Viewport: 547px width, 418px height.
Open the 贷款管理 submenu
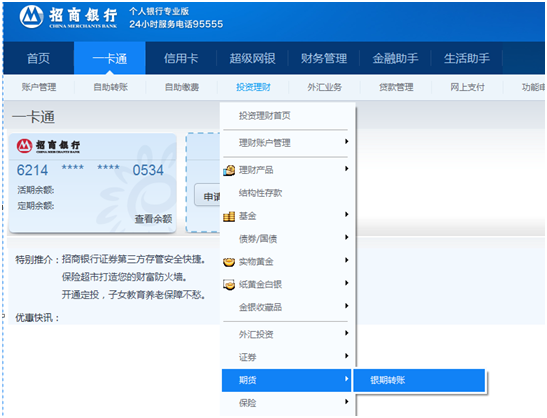tap(396, 87)
